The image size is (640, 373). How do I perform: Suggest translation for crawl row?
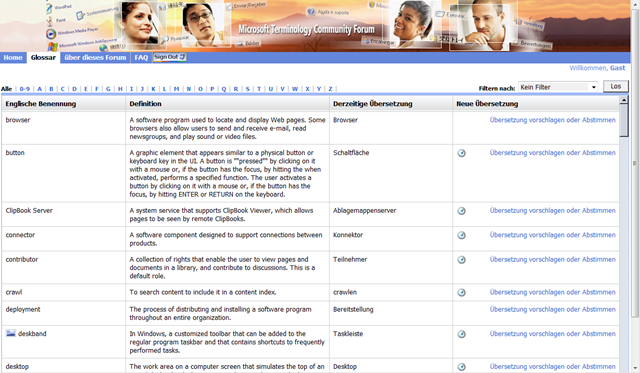point(553,292)
